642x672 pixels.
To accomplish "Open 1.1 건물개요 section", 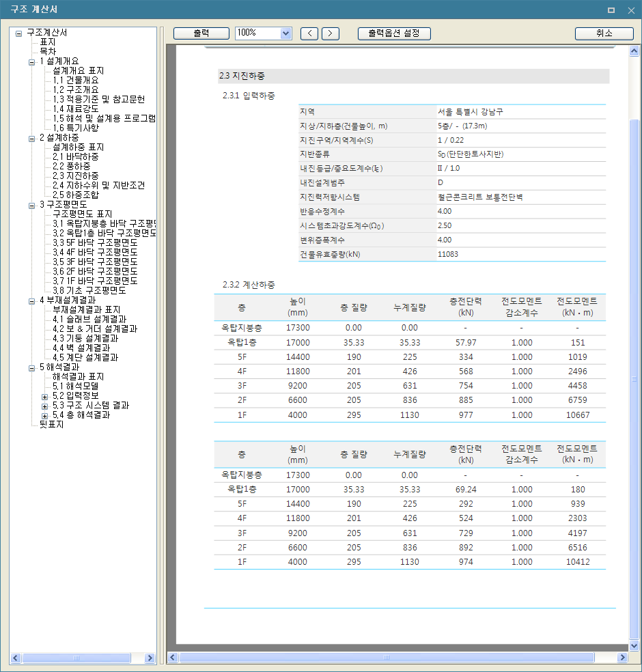I will click(x=76, y=80).
